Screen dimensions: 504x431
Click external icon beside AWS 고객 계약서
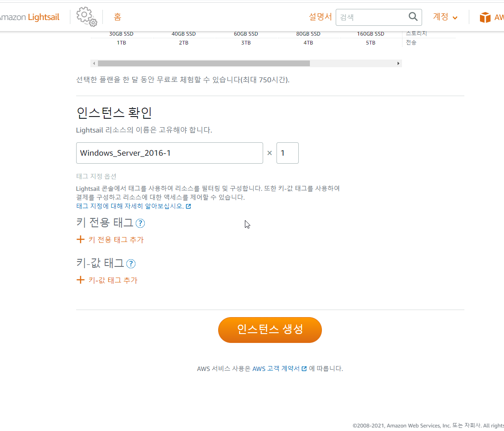[304, 369]
